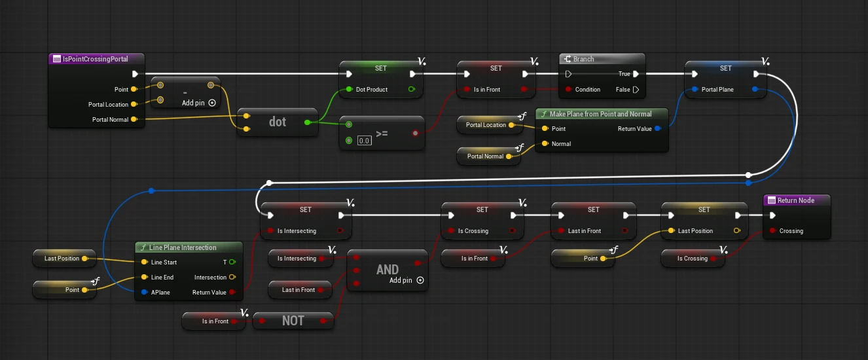868x360 pixels.
Task: Click Is in Front input pin on SET node
Action: pyautogui.click(x=467, y=89)
